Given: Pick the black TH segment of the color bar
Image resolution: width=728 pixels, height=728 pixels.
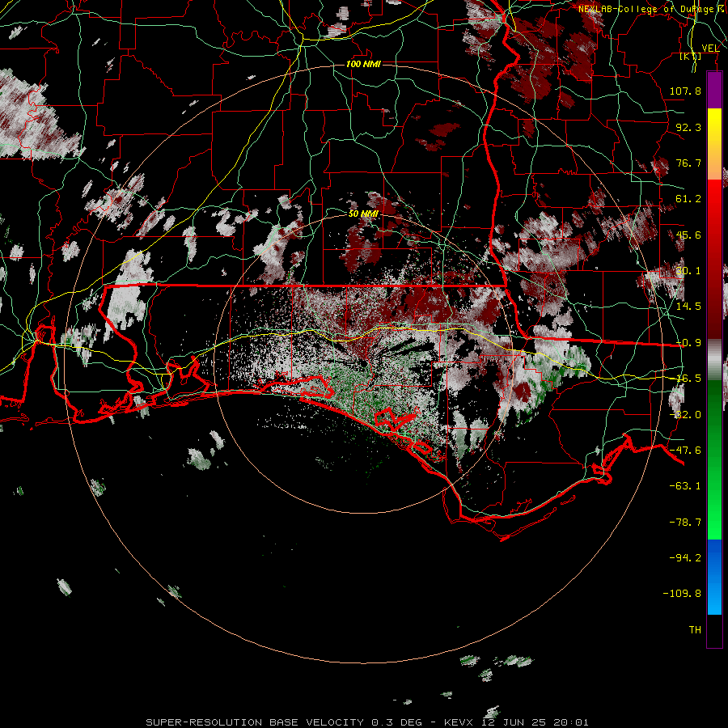Looking at the screenshot, I should (x=714, y=631).
